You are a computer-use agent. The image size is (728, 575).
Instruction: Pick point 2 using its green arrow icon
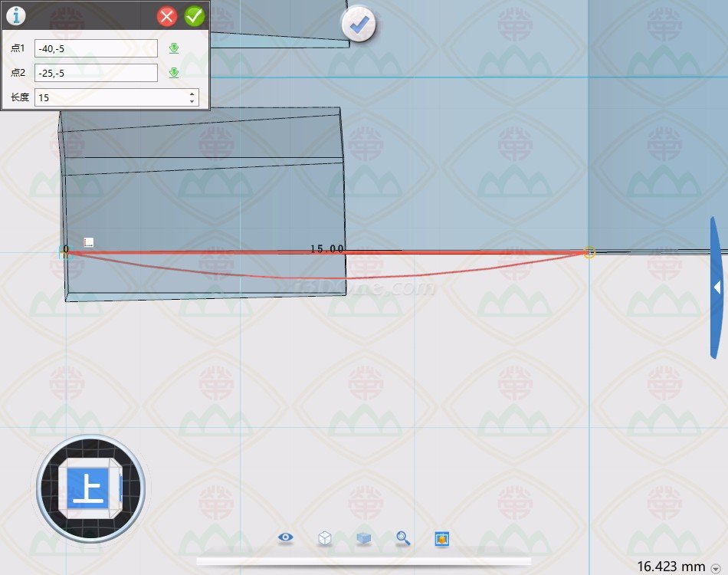(174, 73)
